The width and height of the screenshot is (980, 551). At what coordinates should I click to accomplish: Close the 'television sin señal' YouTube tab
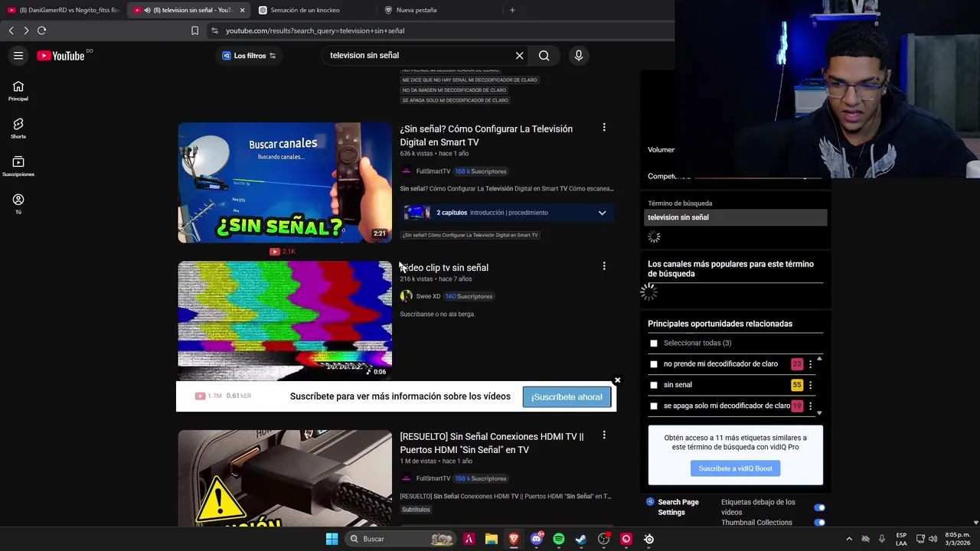242,10
